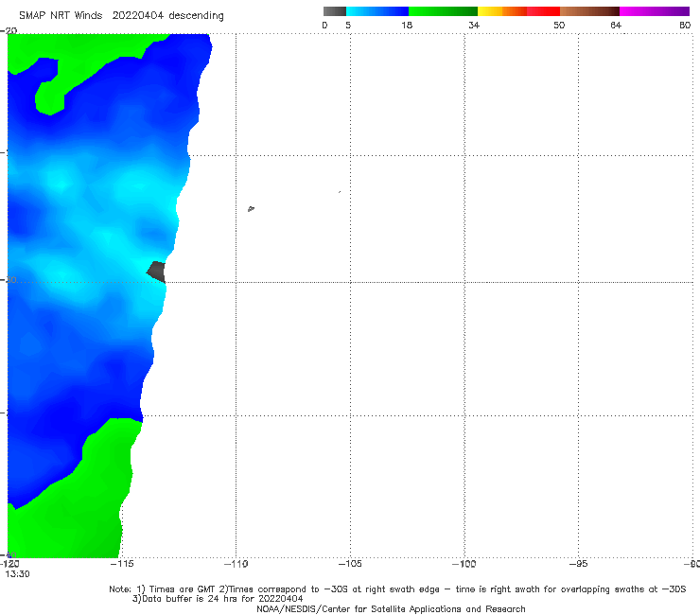Click the small island outline near -110
700x615 pixels.
(x=251, y=208)
